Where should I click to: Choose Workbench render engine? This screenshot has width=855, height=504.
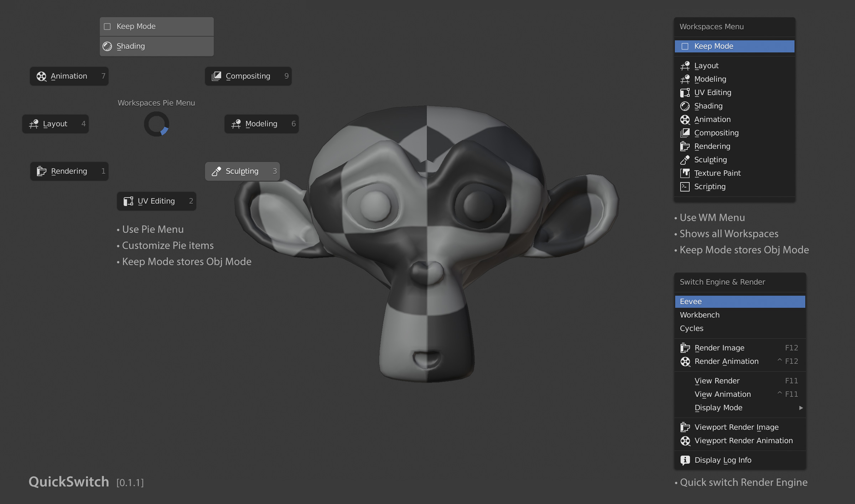(x=699, y=315)
